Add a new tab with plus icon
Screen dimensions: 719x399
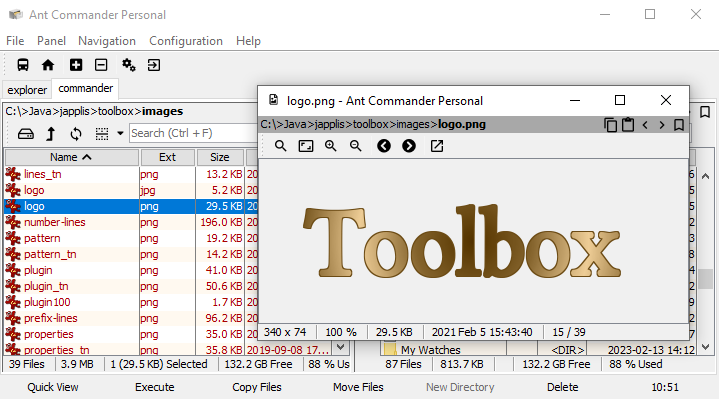76,65
